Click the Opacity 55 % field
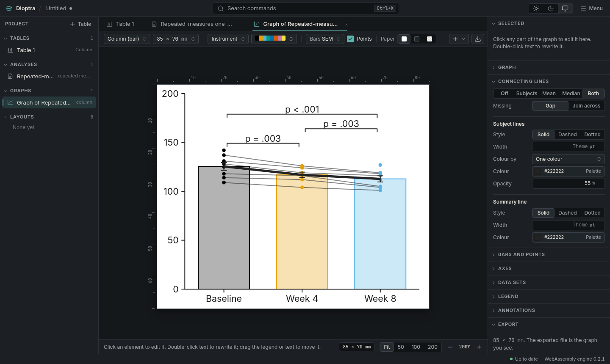Viewport: 610px width, 364px height. coord(568,184)
